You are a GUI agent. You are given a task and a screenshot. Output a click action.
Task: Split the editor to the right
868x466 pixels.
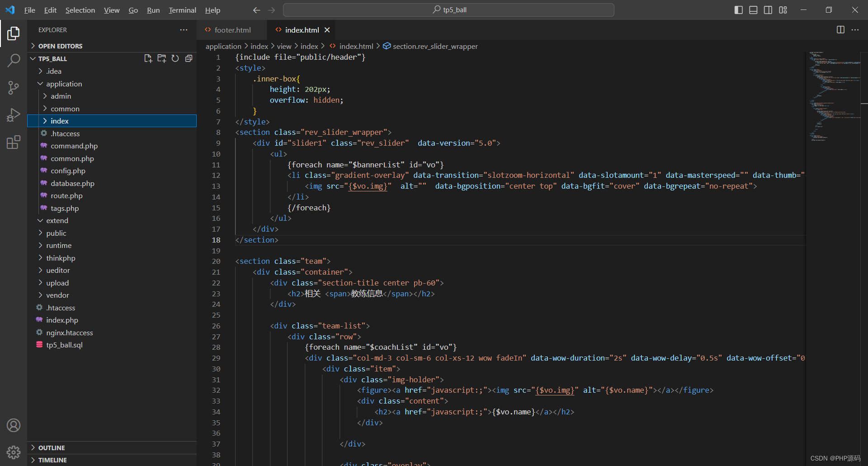(840, 30)
